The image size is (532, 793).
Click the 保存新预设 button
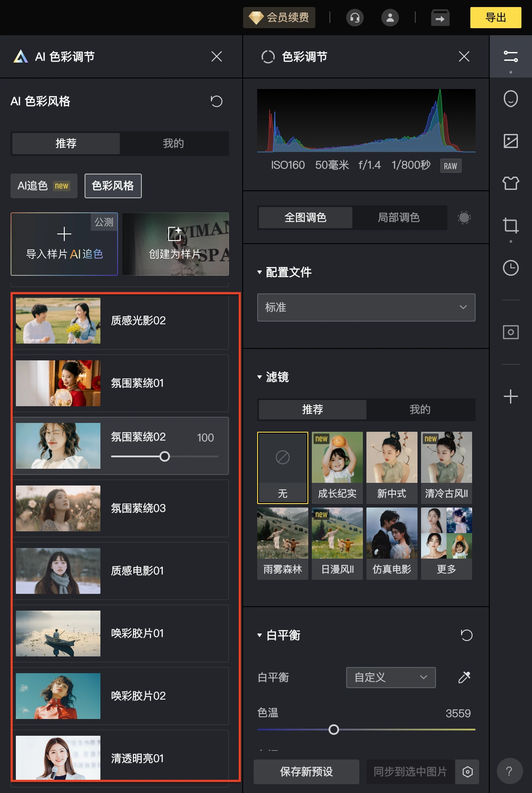pyautogui.click(x=306, y=772)
